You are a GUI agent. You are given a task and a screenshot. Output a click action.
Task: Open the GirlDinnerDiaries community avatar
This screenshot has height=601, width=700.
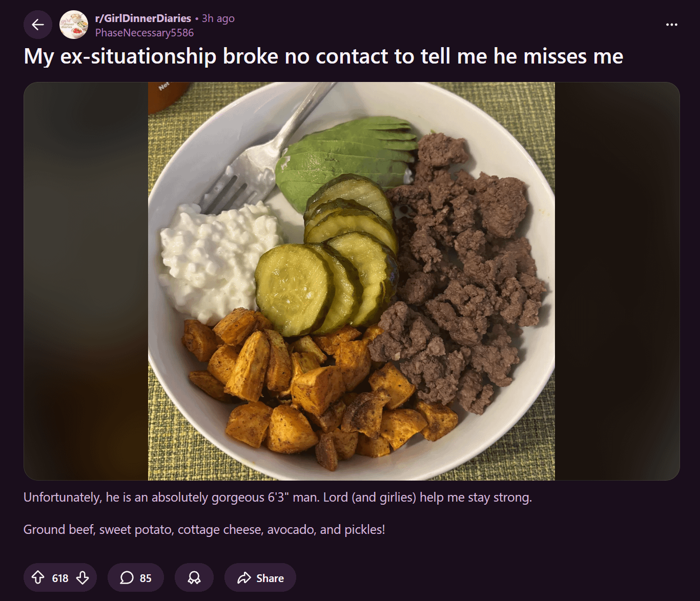74,25
